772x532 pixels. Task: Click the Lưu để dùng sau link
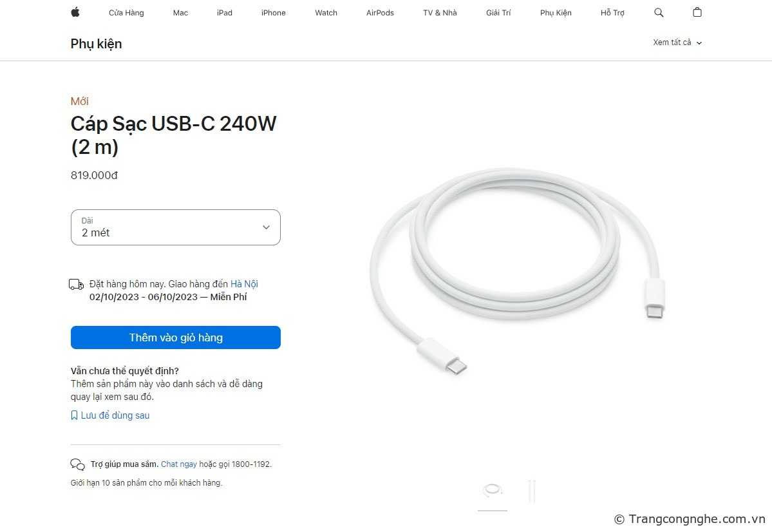(x=115, y=415)
